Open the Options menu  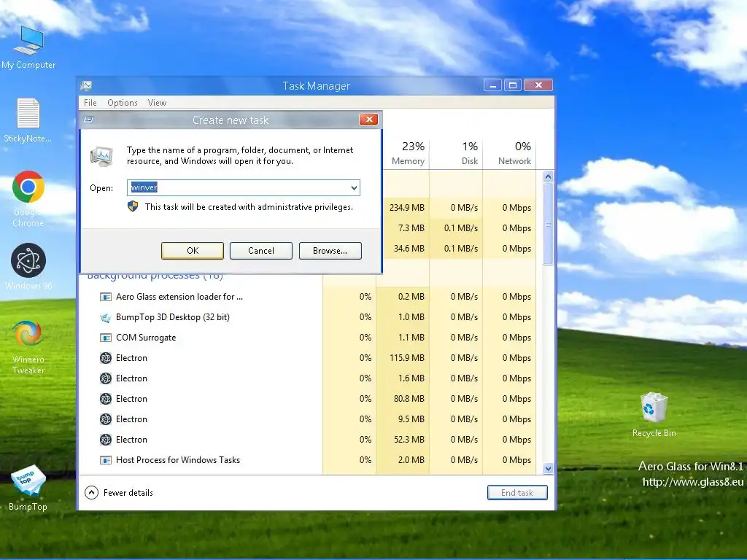coord(123,102)
